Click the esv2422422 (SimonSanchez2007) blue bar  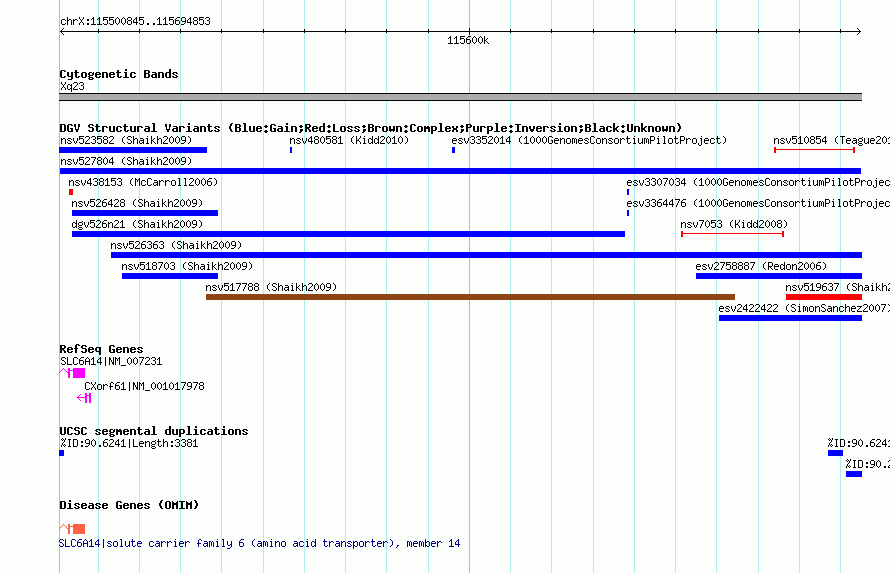[x=790, y=318]
